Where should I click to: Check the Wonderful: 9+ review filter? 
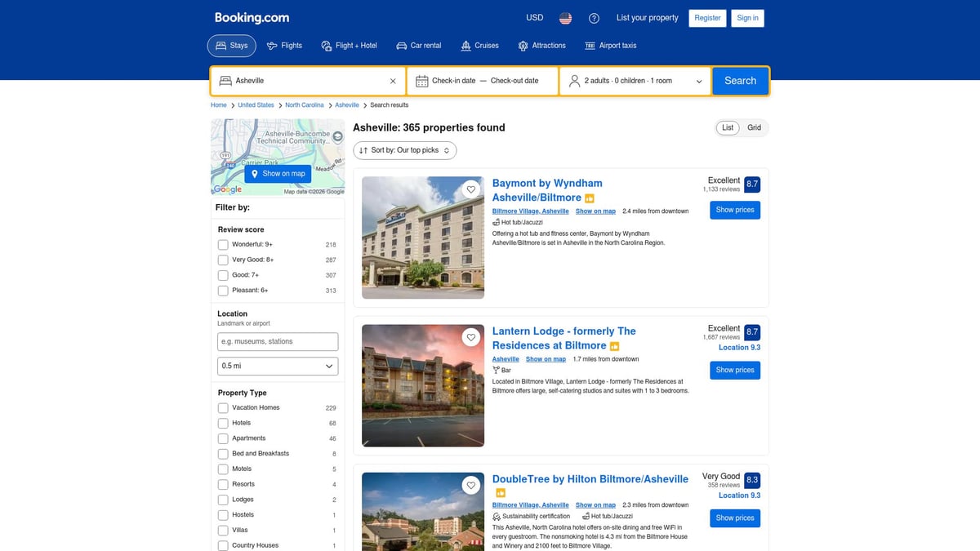click(x=223, y=245)
